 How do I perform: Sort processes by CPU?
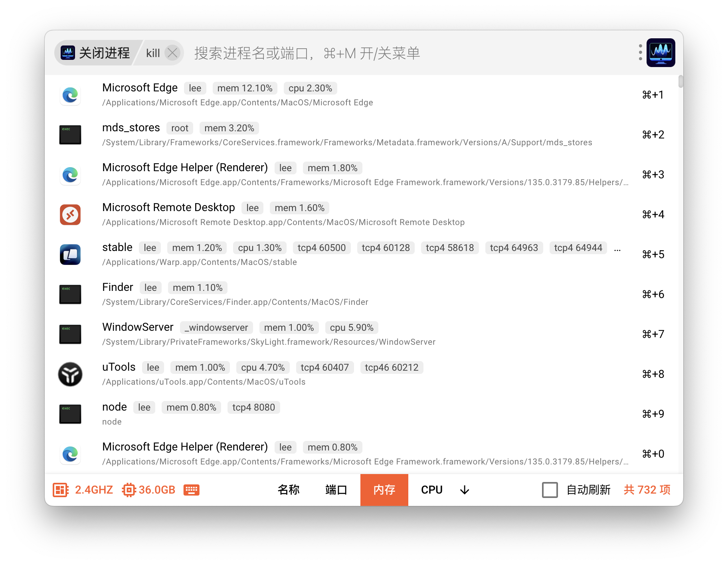[432, 490]
